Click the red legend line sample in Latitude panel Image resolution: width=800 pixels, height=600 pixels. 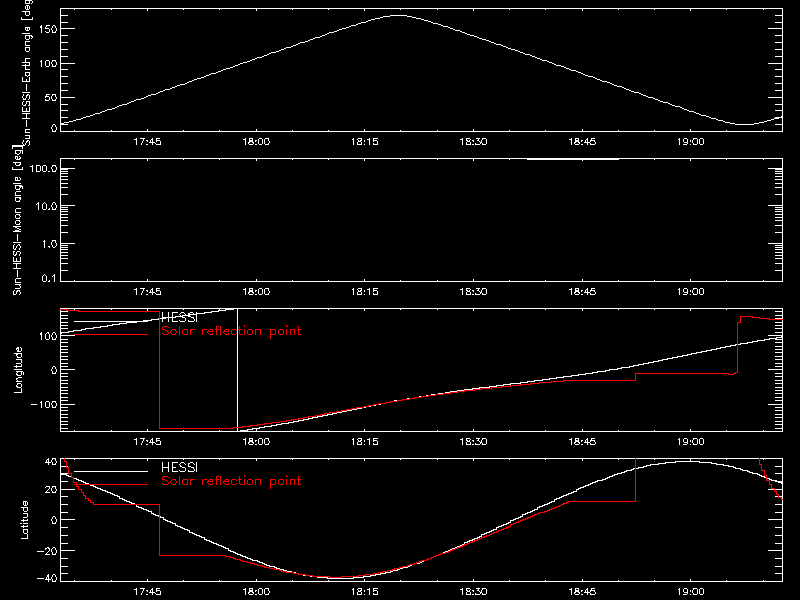111,485
